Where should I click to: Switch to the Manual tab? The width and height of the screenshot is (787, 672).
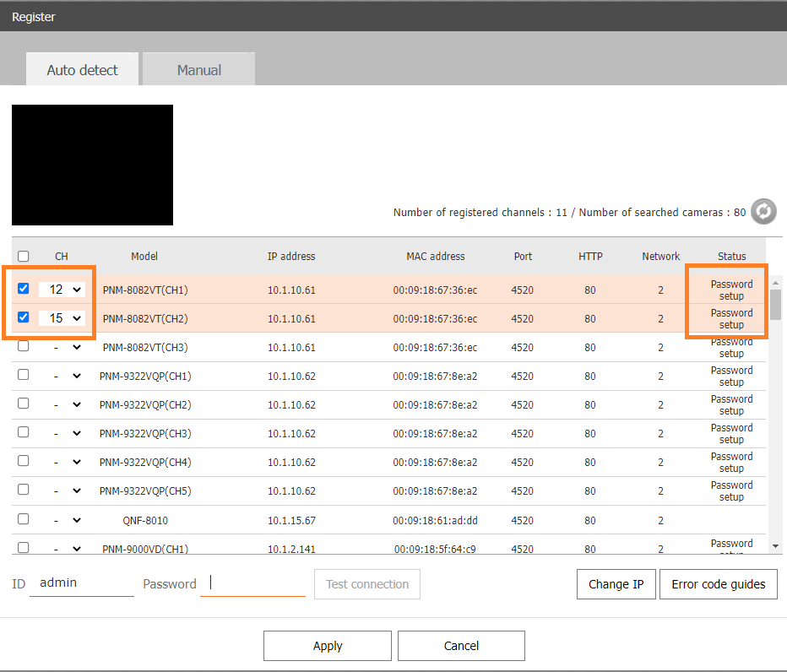pos(198,70)
